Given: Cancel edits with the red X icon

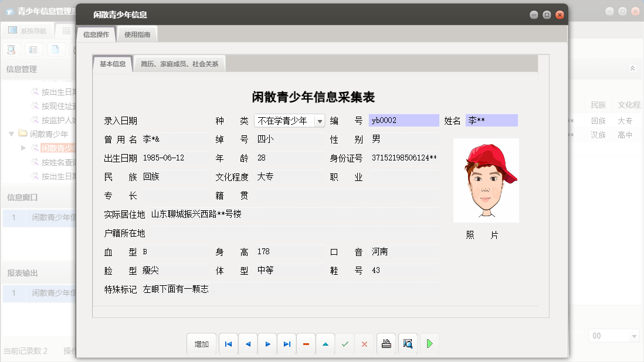Looking at the screenshot, I should pyautogui.click(x=364, y=344).
